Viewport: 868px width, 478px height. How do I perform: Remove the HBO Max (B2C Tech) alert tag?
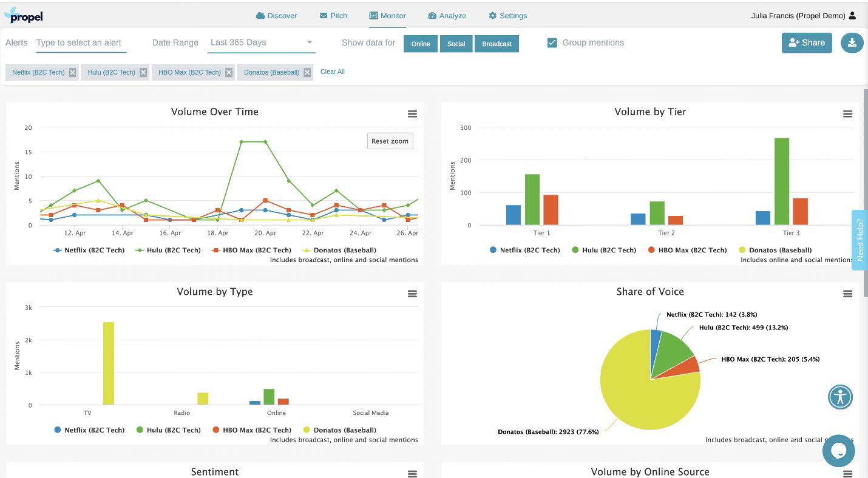click(x=229, y=72)
